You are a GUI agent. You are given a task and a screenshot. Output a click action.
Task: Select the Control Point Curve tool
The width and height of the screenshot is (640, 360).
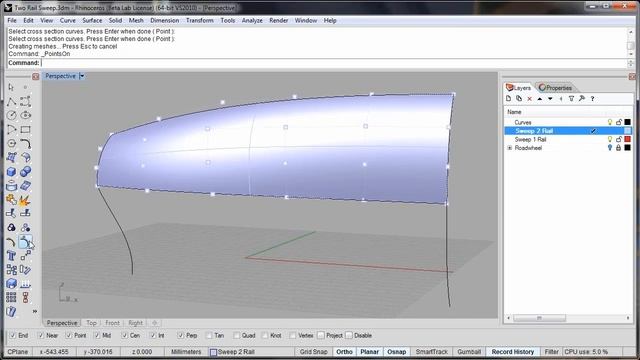25,101
